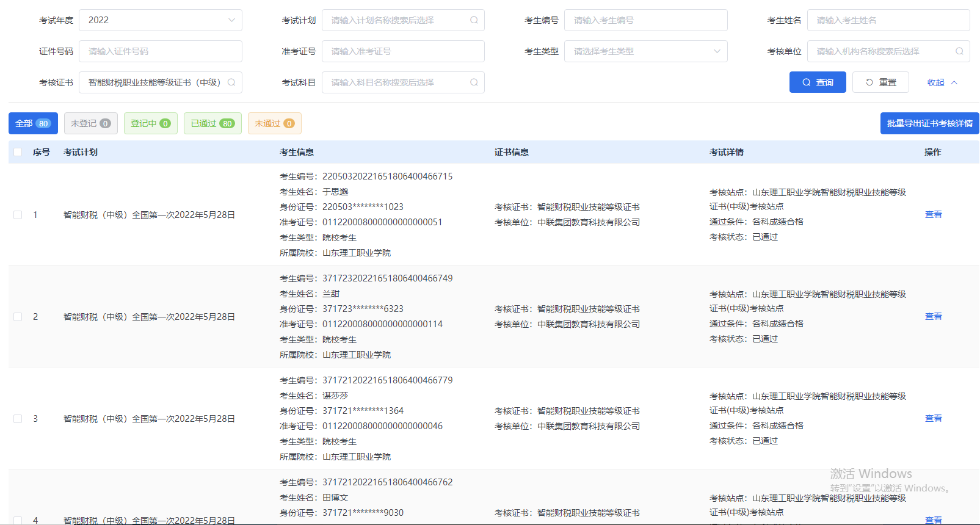
Task: Select the 已通过 80 tab
Action: tap(212, 123)
